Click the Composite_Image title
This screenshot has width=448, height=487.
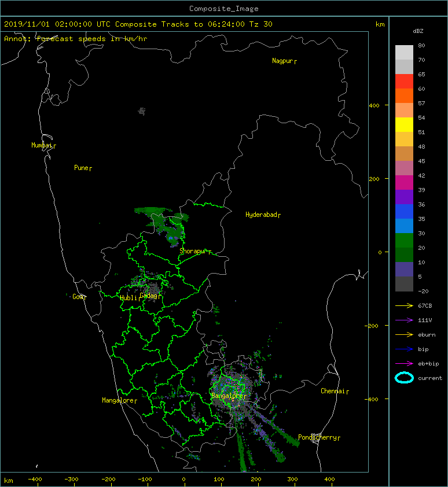224,9
